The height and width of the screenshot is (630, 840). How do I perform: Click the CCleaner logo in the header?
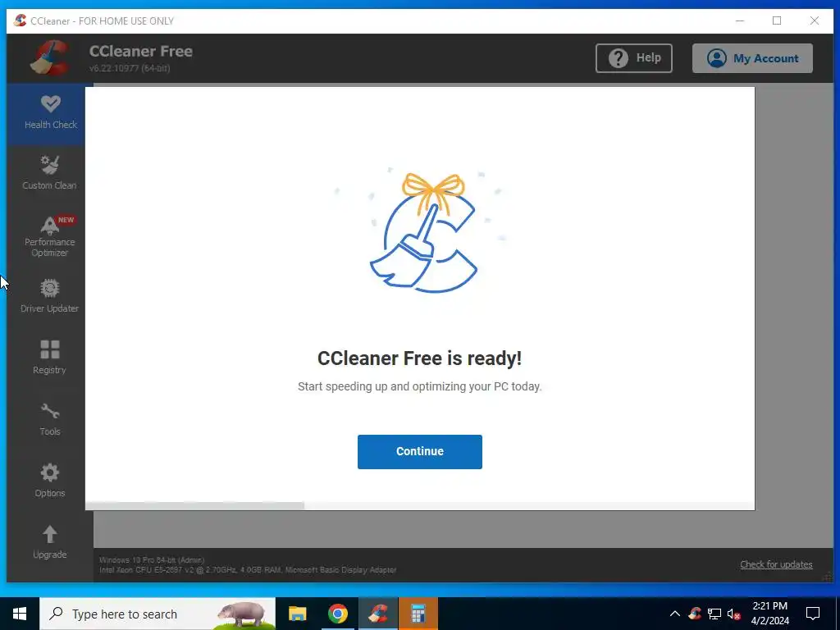point(49,57)
